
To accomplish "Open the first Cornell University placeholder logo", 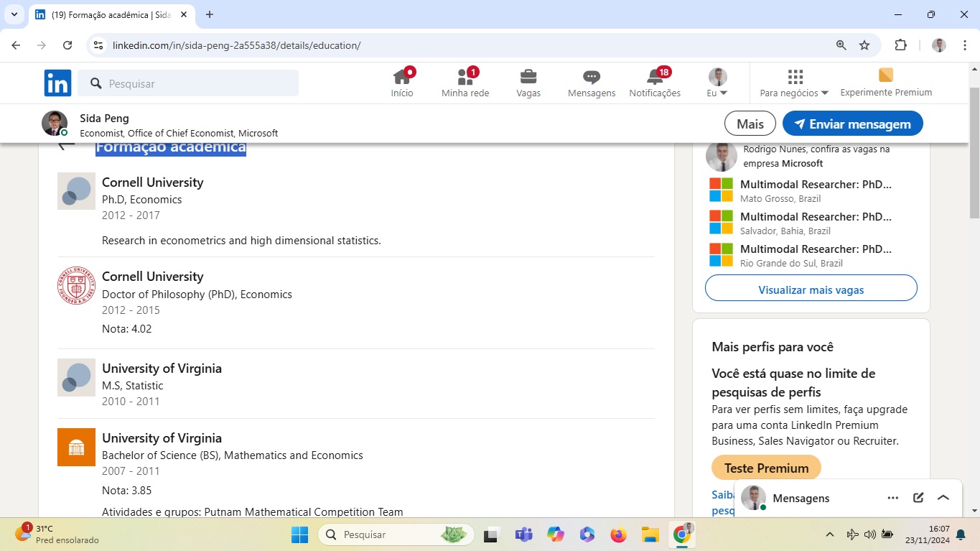I will coord(76,191).
